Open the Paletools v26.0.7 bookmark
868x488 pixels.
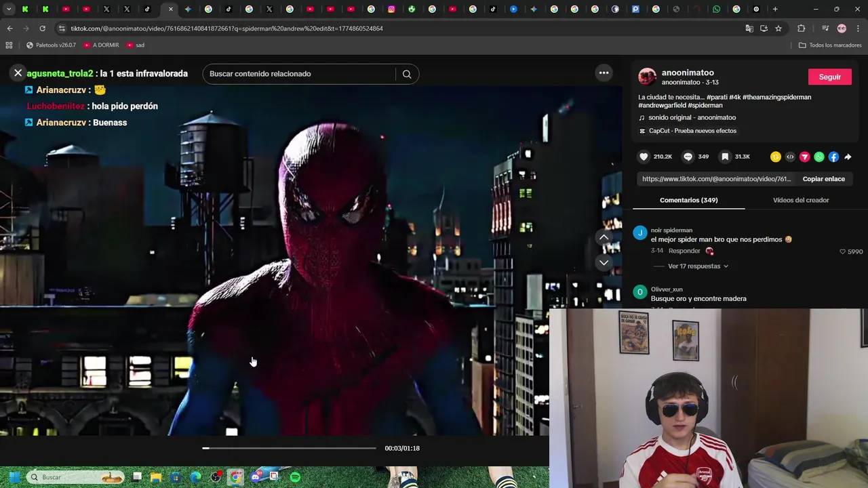(51, 45)
